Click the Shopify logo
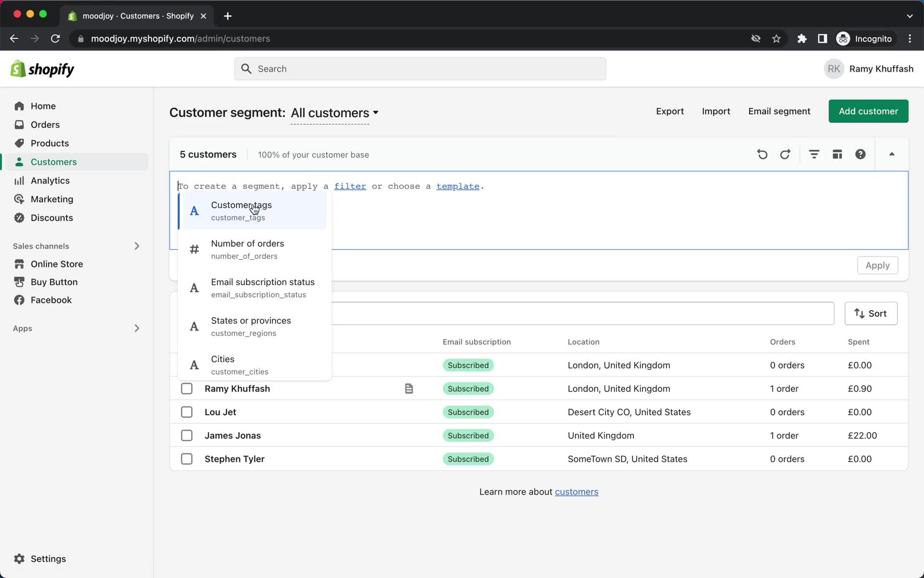The height and width of the screenshot is (578, 924). [x=42, y=69]
